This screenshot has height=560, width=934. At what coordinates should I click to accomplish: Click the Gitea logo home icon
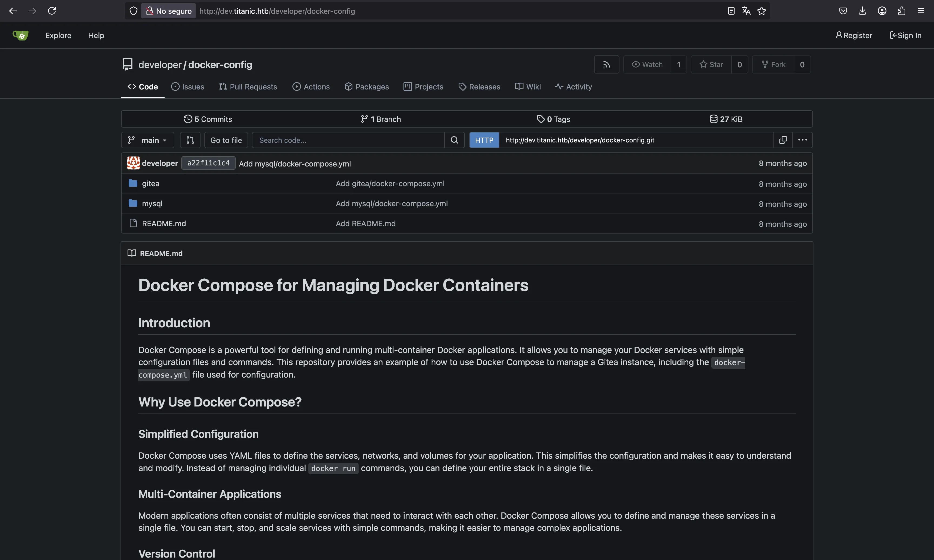click(20, 35)
